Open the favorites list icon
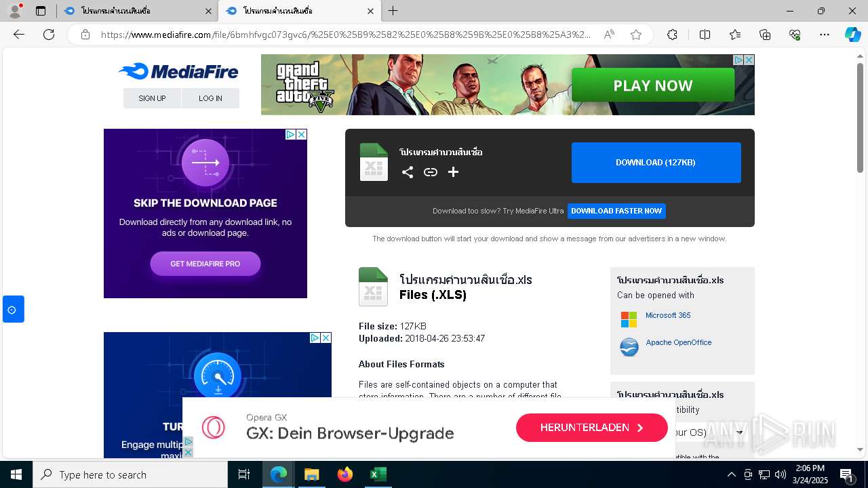The height and width of the screenshot is (488, 868). click(735, 35)
